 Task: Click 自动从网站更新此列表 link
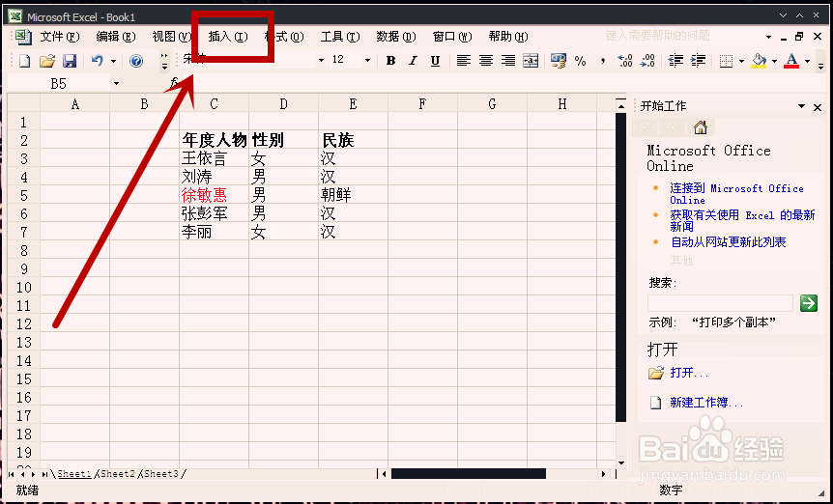tap(728, 242)
